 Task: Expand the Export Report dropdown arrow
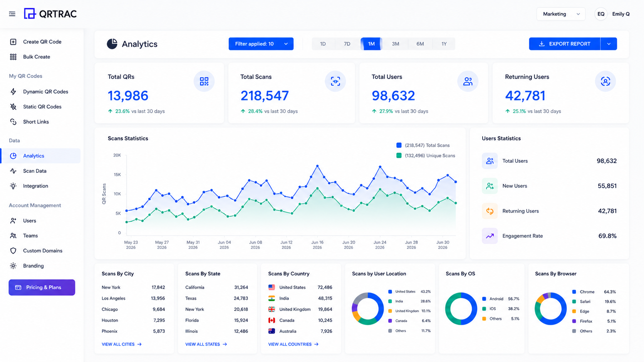pos(609,44)
